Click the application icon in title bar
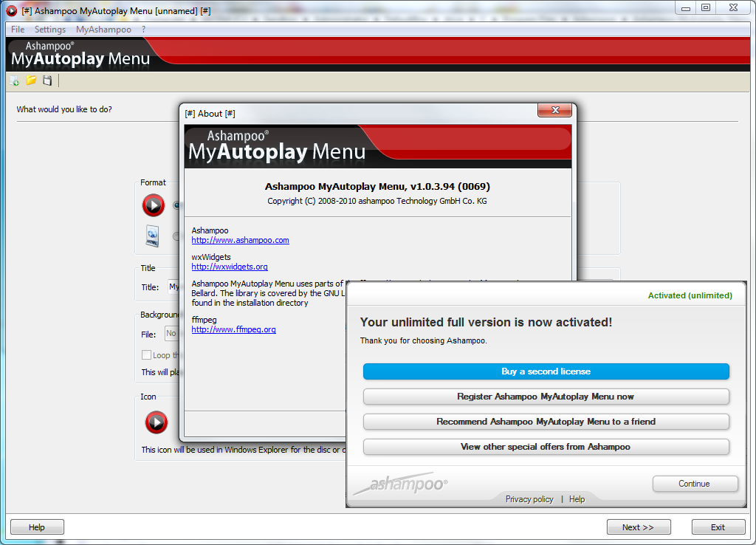 (12, 10)
